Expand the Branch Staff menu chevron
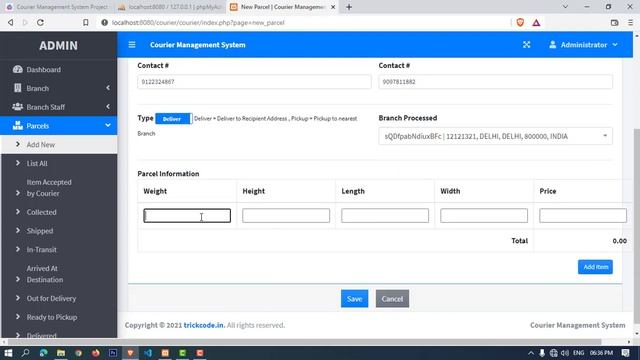Viewport: 640px width, 360px height. [x=108, y=107]
